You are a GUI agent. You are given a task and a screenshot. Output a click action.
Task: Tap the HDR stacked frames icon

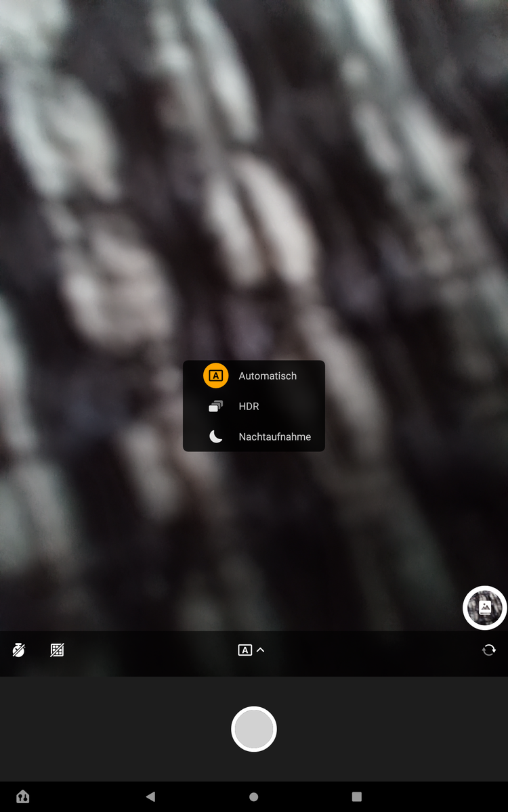216,406
